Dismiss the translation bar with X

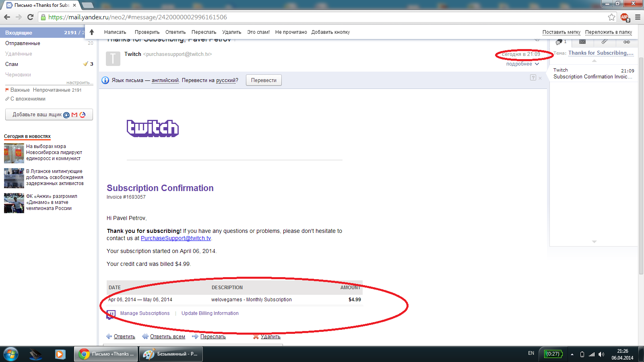540,78
